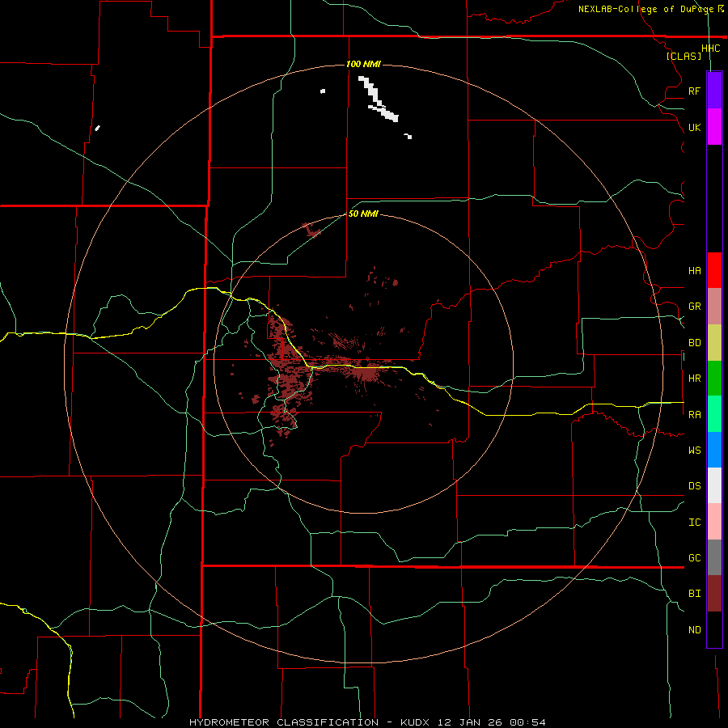Image resolution: width=728 pixels, height=728 pixels.
Task: Click the long white dry snow echo band
Action: pyautogui.click(x=378, y=99)
